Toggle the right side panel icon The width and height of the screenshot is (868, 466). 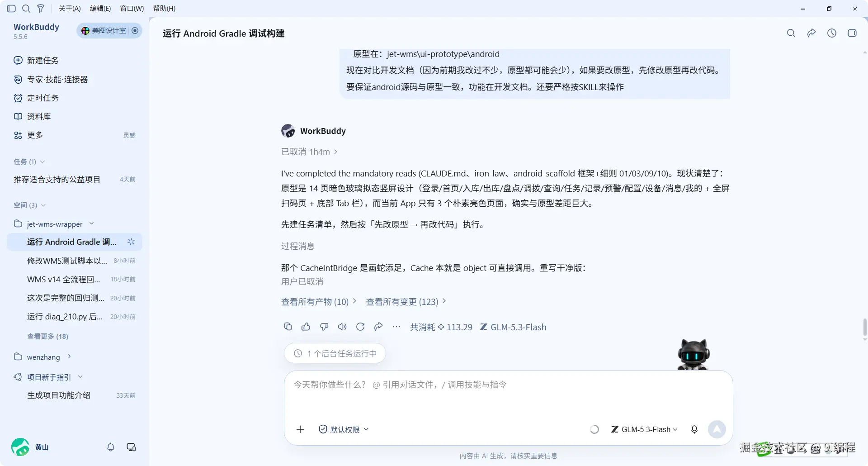pyautogui.click(x=852, y=33)
